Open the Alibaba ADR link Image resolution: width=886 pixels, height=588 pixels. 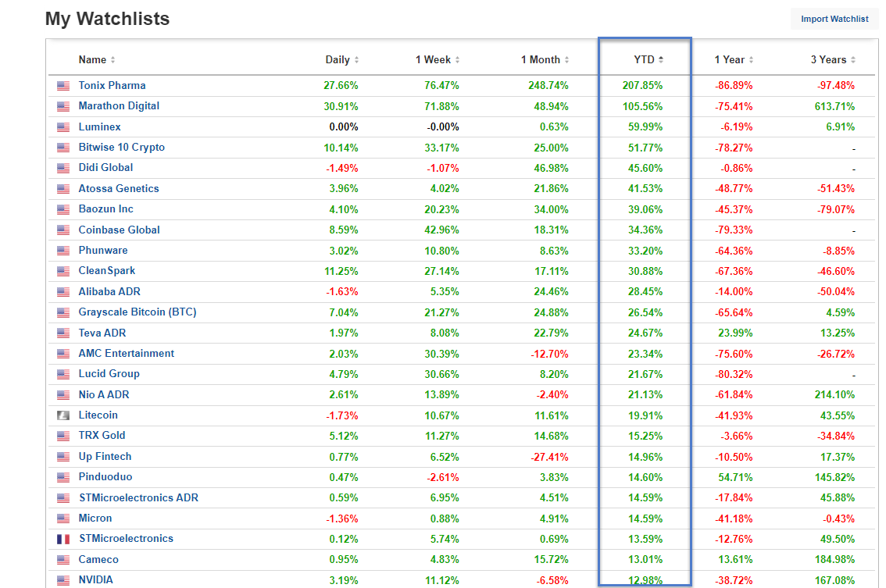109,291
